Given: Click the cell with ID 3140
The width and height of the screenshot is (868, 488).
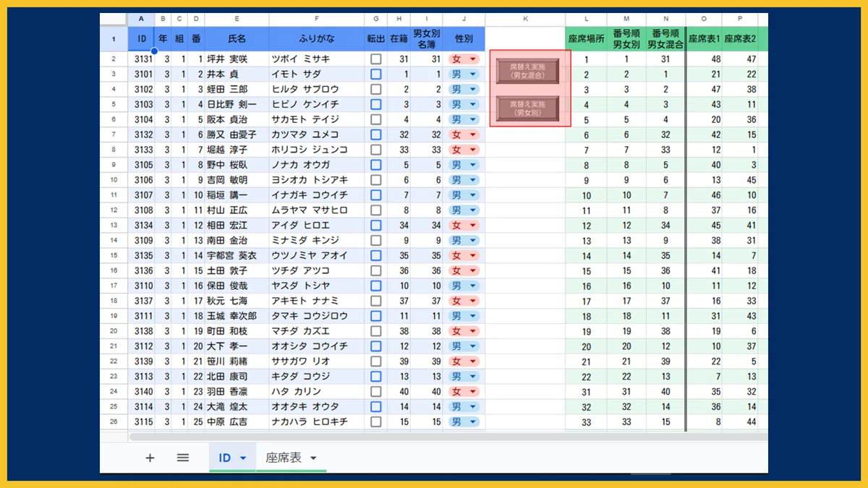Looking at the screenshot, I should 141,392.
